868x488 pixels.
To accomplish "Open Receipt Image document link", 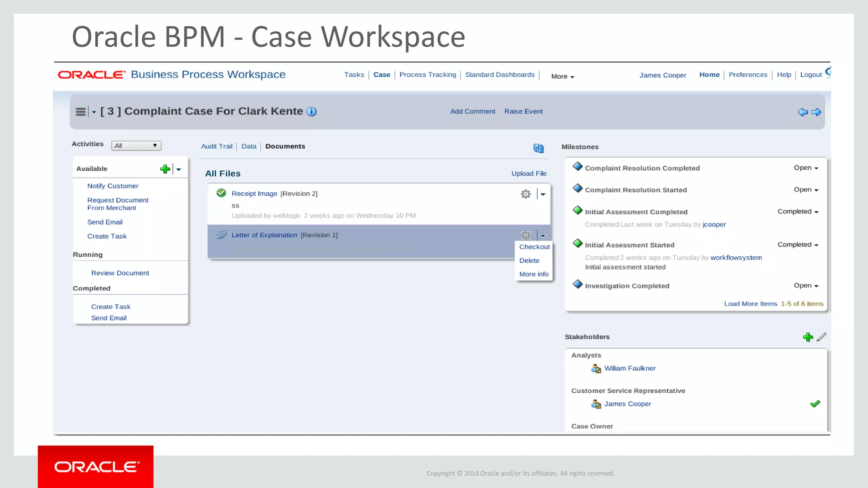I will (x=254, y=194).
